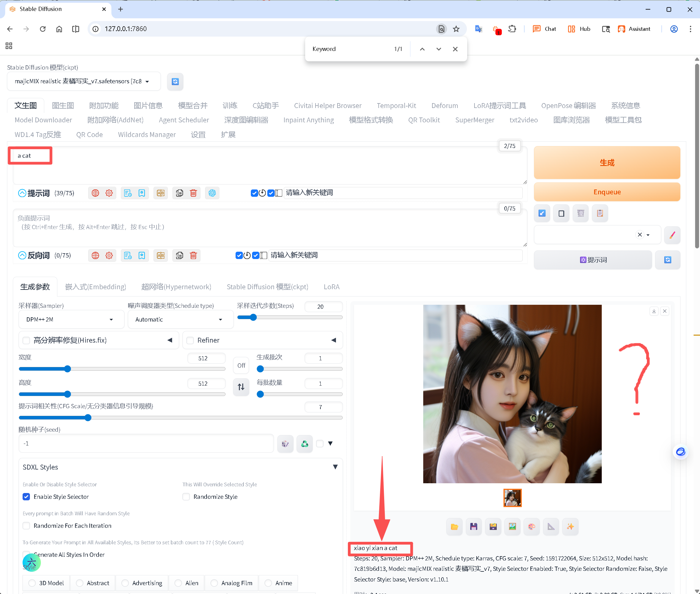Open the Sampler DPM++ 2M dropdown
The height and width of the screenshot is (594, 700).
click(71, 319)
